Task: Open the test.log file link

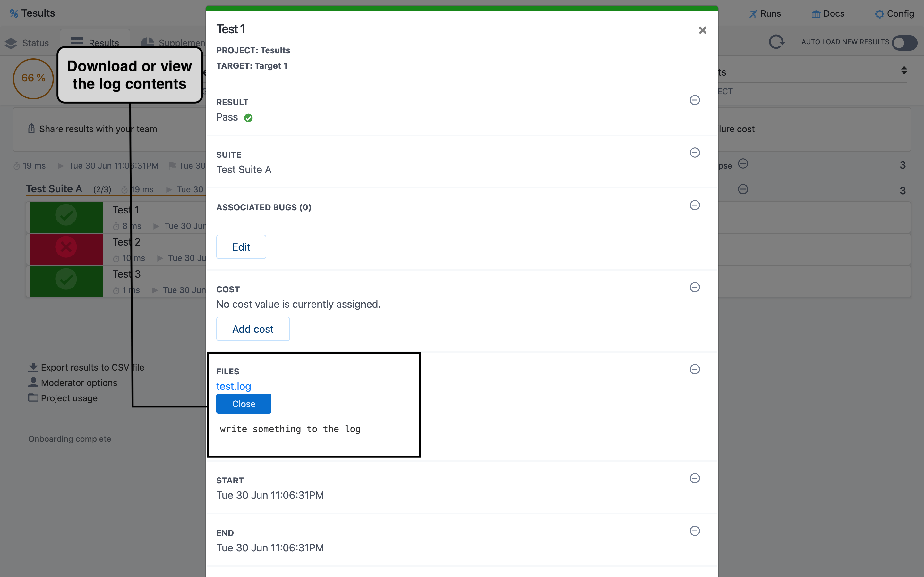Action: pos(233,386)
